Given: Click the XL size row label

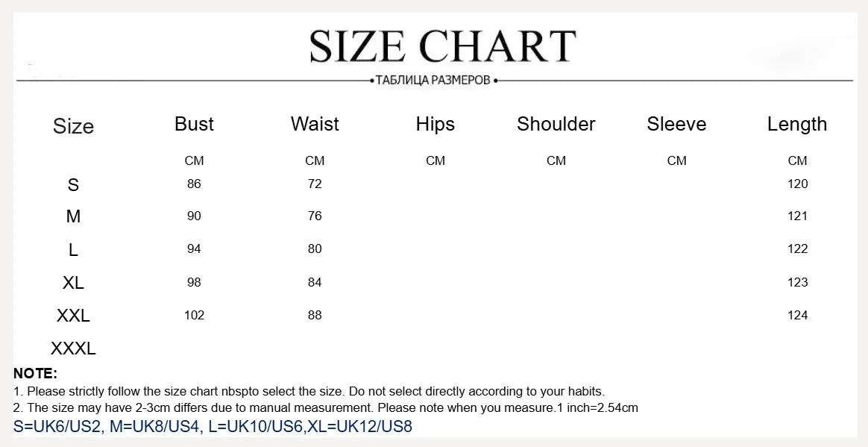Looking at the screenshot, I should coord(73,283).
